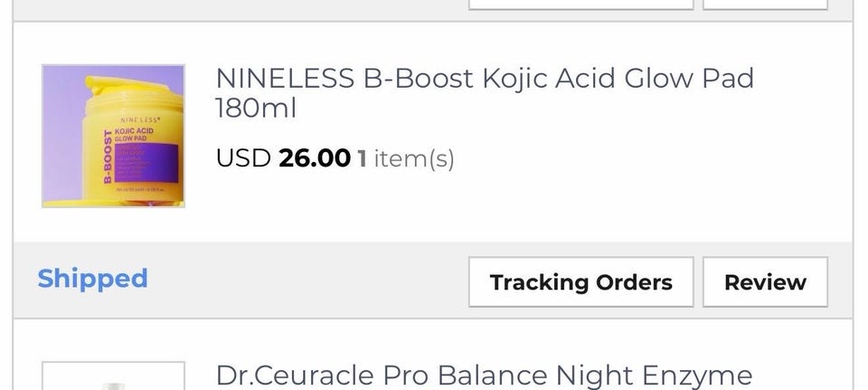The width and height of the screenshot is (868, 390).
Task: Click the bold 26.00 price amount
Action: tap(314, 158)
